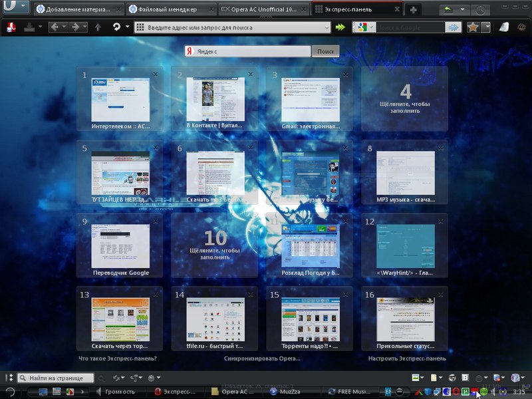The height and width of the screenshot is (399, 532).
Task: Close the Экспресс-панель tab
Action: (x=397, y=9)
